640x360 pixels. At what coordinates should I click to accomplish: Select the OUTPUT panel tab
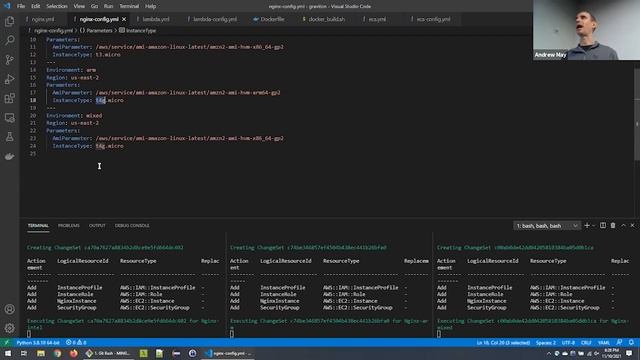click(x=97, y=225)
